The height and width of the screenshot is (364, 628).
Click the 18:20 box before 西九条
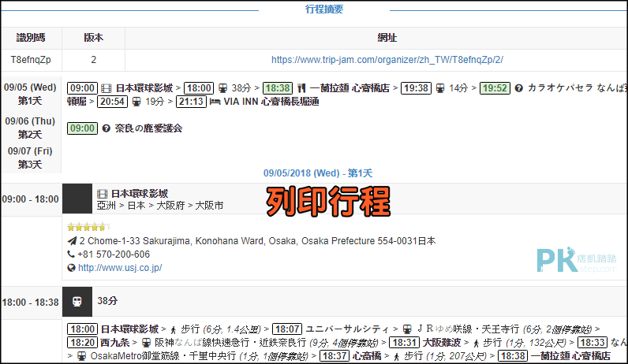click(82, 343)
